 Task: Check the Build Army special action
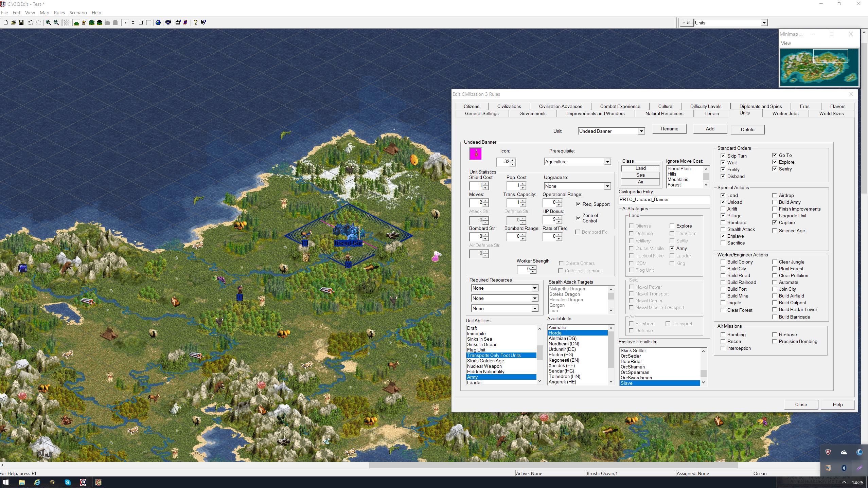coord(774,202)
